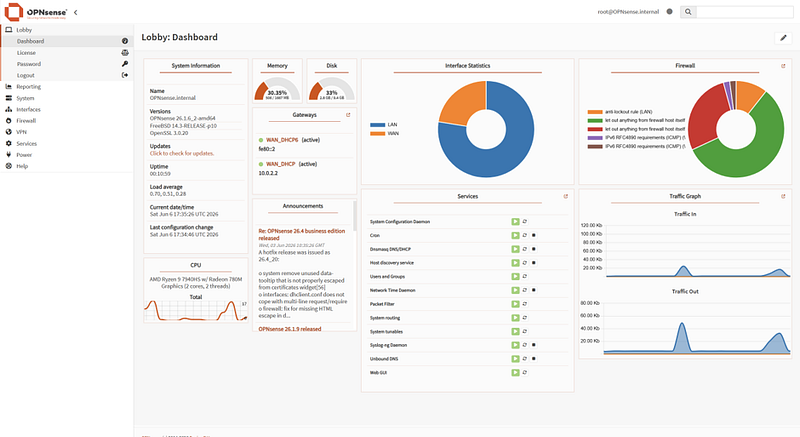Restart the Syslog-ng Daemon
The image size is (800, 437).
[x=524, y=345]
